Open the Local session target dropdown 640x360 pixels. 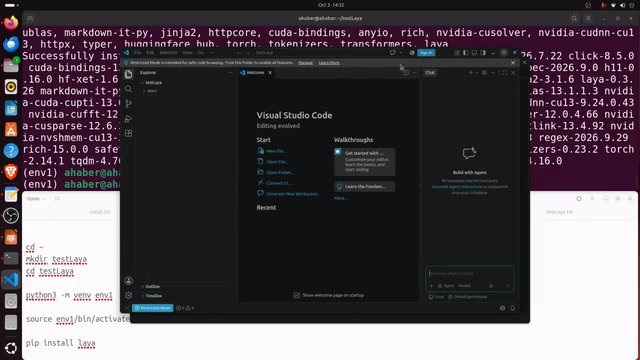(x=436, y=297)
